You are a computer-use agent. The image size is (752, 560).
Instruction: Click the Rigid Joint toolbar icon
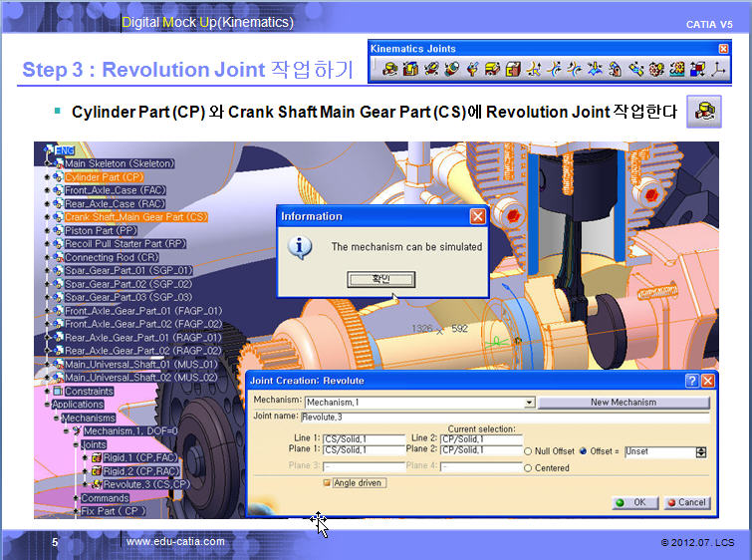coord(513,69)
